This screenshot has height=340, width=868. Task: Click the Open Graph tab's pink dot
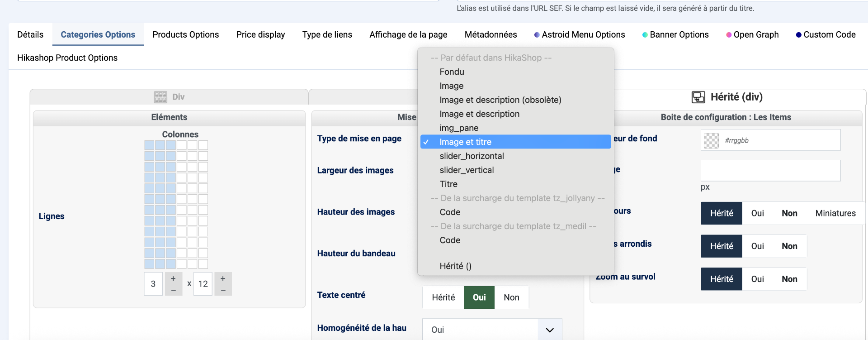click(x=729, y=35)
